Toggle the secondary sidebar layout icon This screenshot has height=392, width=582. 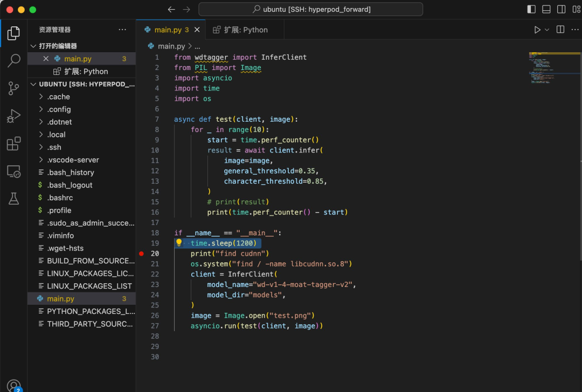click(561, 9)
